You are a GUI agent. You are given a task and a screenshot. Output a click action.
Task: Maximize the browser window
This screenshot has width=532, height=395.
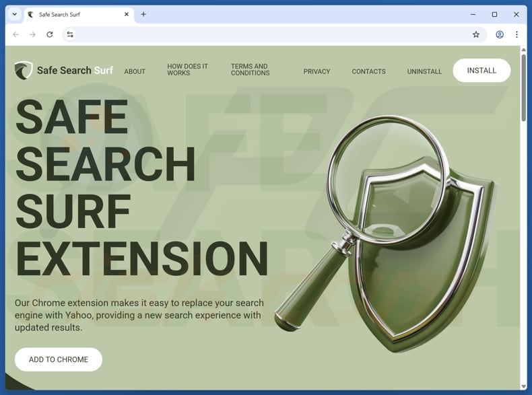pos(494,14)
